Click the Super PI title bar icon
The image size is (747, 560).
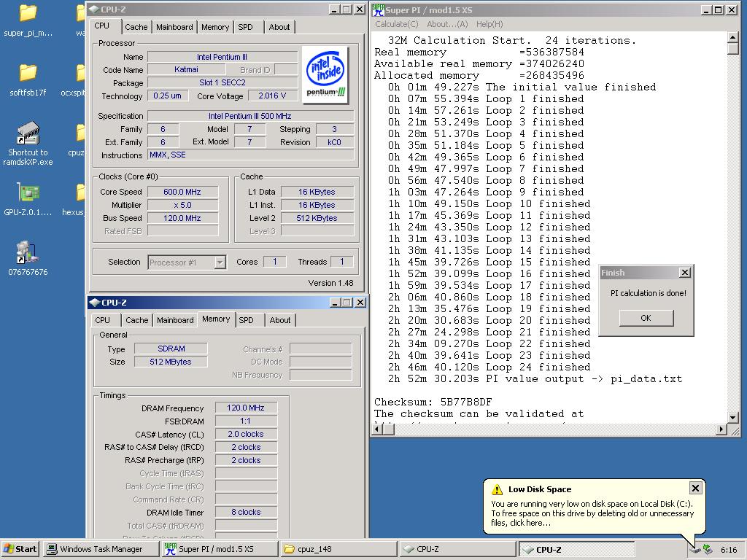379,9
